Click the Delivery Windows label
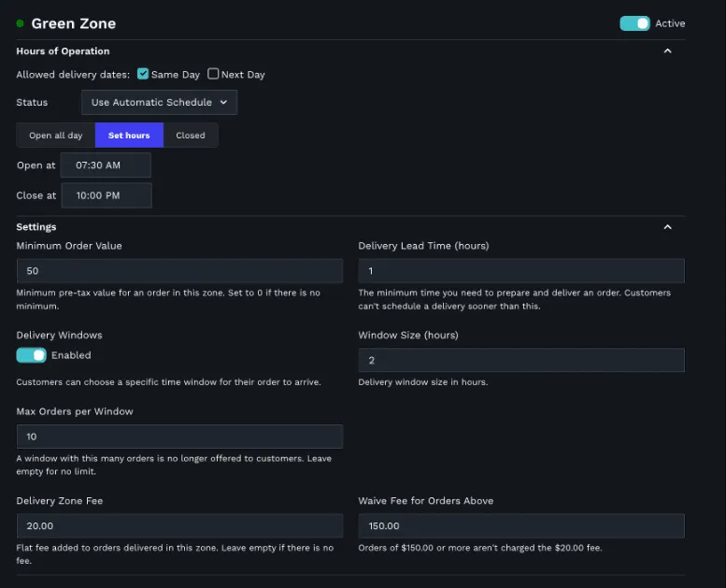Screen dimensions: 726x588 click(x=59, y=335)
